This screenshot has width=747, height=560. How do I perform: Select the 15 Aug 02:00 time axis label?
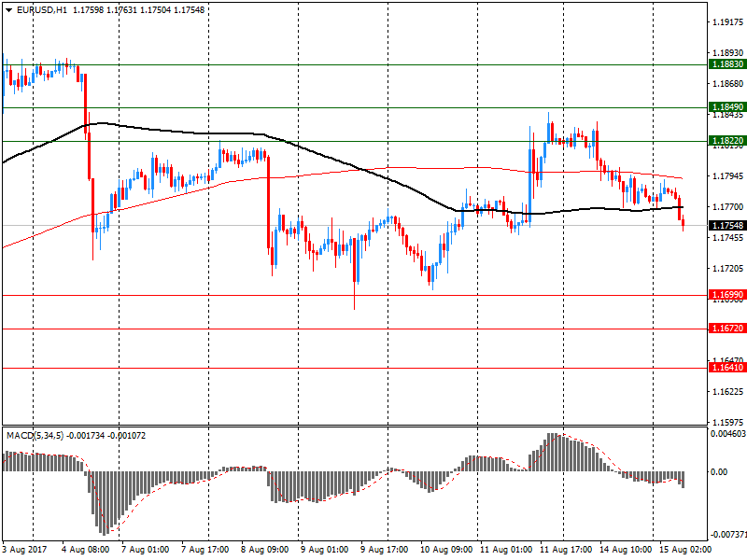coord(684,550)
